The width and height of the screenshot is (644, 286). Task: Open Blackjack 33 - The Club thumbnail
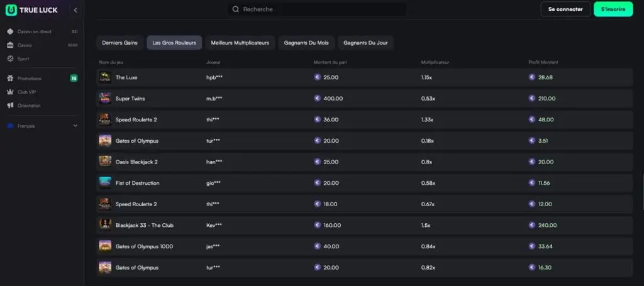pyautogui.click(x=105, y=225)
